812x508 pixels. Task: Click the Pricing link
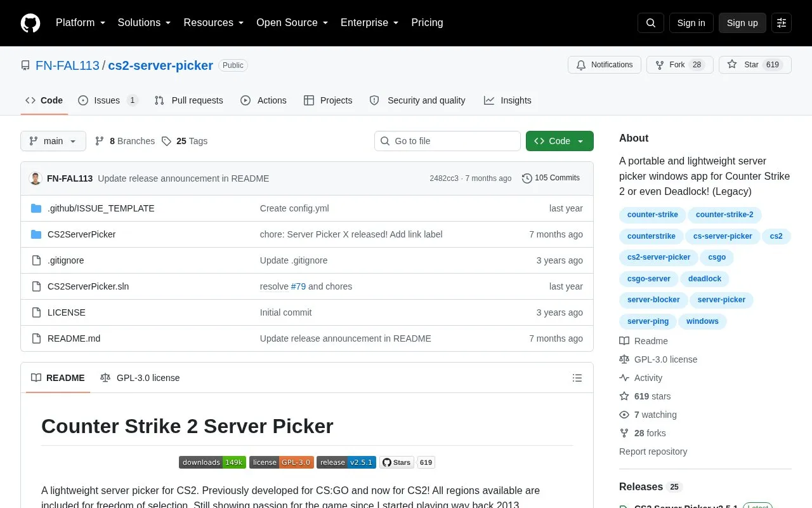click(427, 23)
